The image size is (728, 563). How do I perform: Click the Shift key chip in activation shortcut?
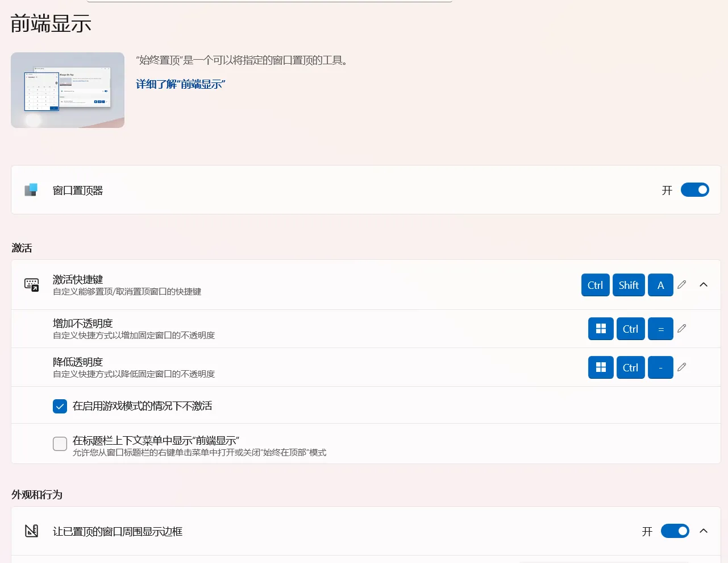click(x=629, y=285)
